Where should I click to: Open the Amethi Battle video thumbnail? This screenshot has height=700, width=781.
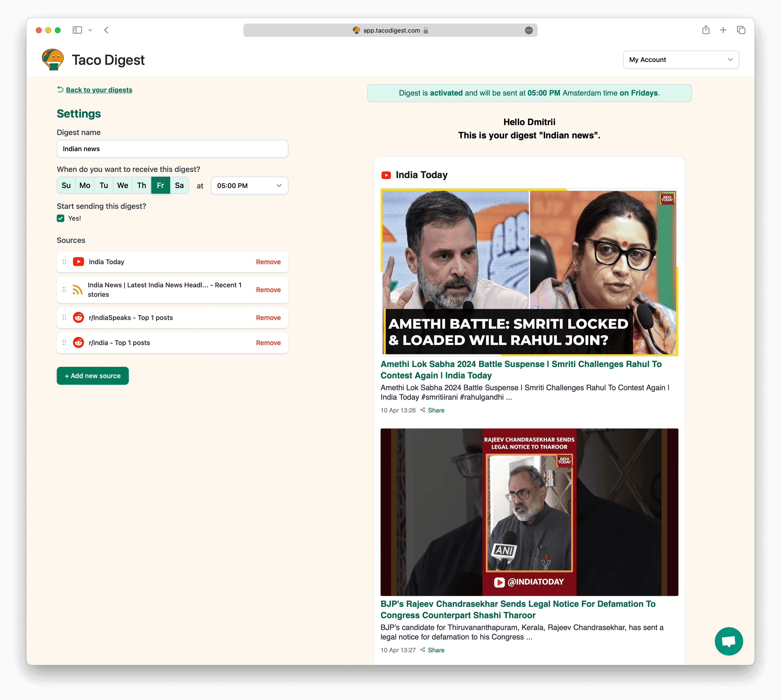coord(529,272)
